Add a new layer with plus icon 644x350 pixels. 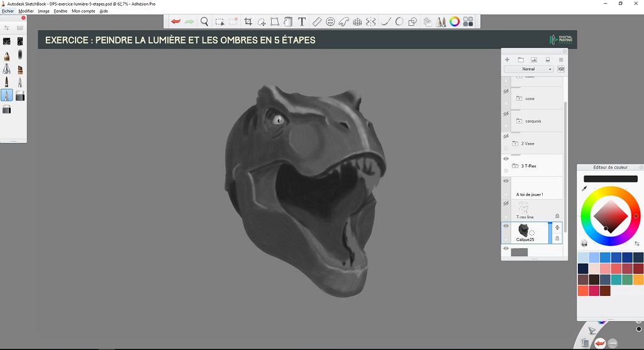click(508, 60)
